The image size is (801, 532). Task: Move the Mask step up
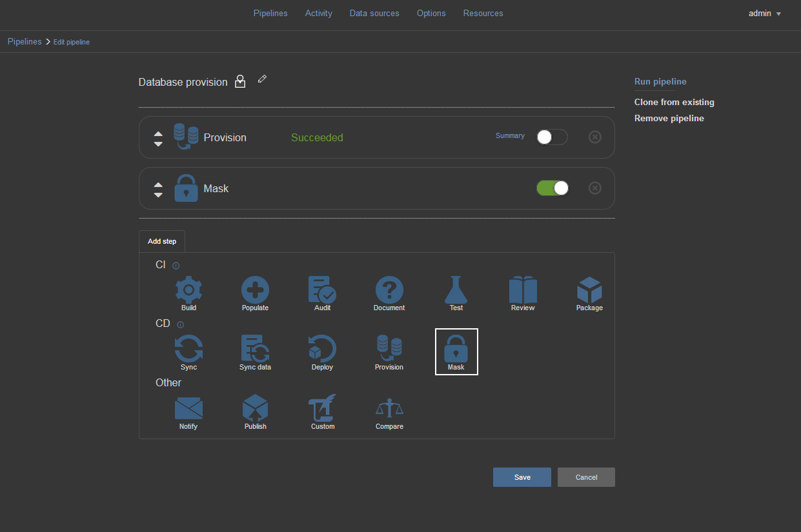coord(158,184)
